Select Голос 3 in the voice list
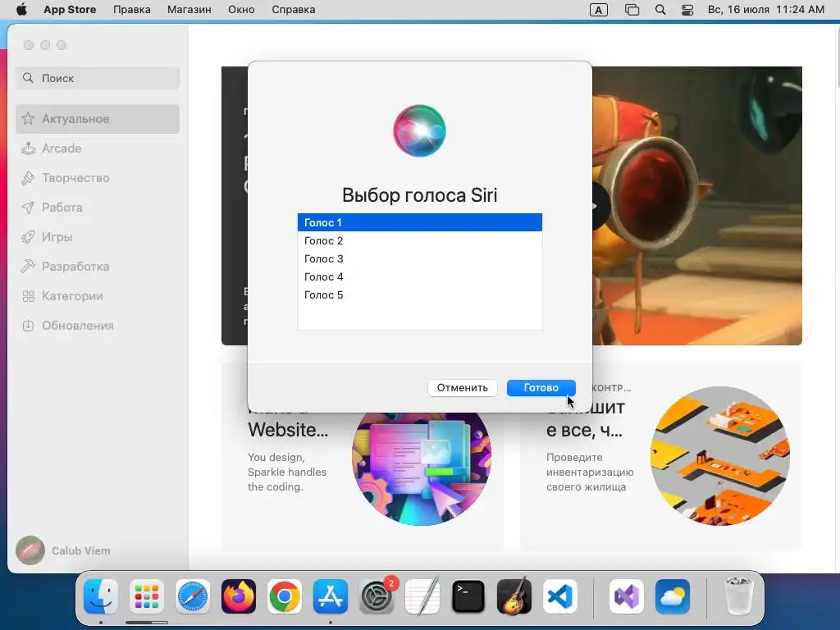The width and height of the screenshot is (840, 630). [419, 258]
